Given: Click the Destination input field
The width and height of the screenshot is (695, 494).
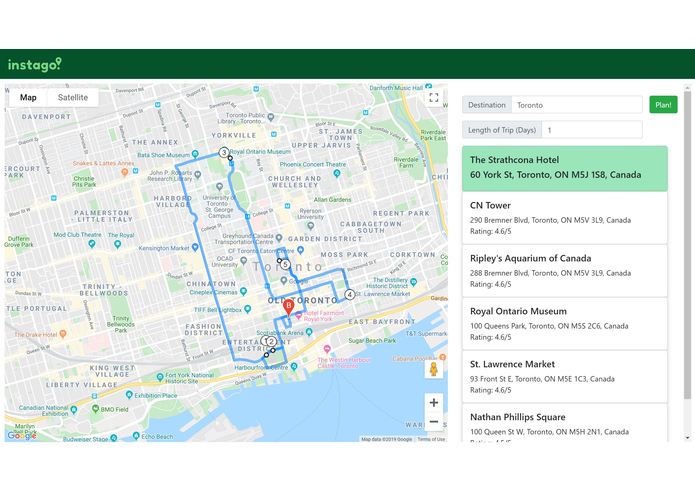Looking at the screenshot, I should tap(577, 105).
